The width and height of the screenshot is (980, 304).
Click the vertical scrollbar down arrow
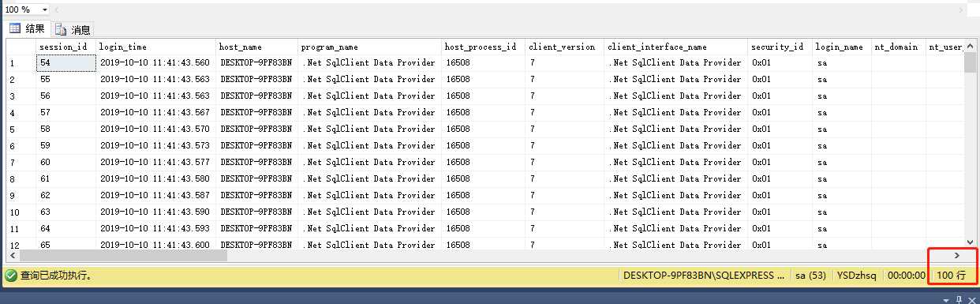pyautogui.click(x=971, y=243)
